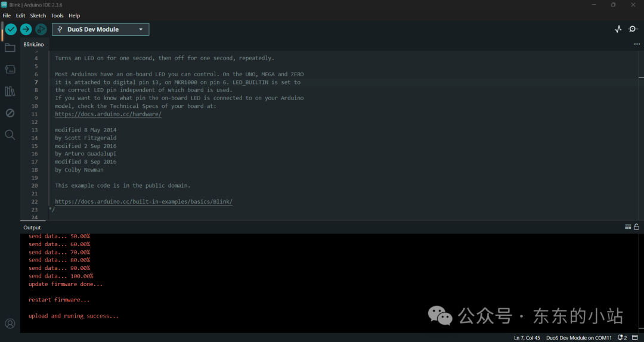
Task: Click the Upload arrow button
Action: pyautogui.click(x=26, y=29)
